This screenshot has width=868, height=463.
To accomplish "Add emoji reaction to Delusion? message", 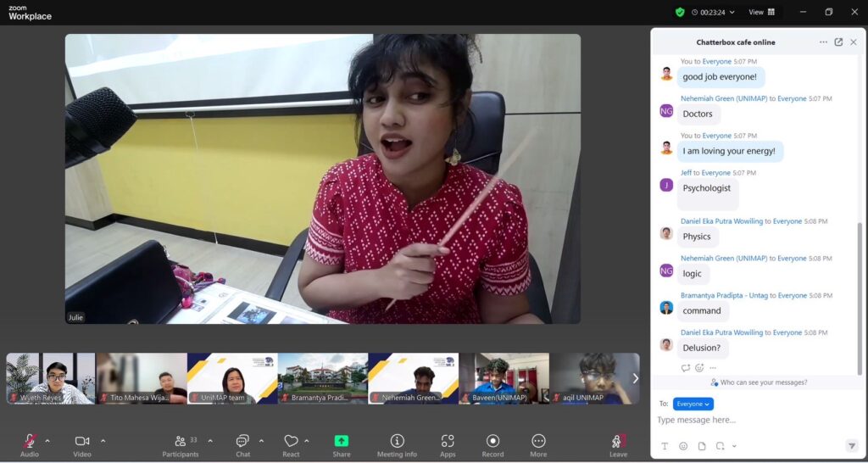I will click(x=699, y=368).
